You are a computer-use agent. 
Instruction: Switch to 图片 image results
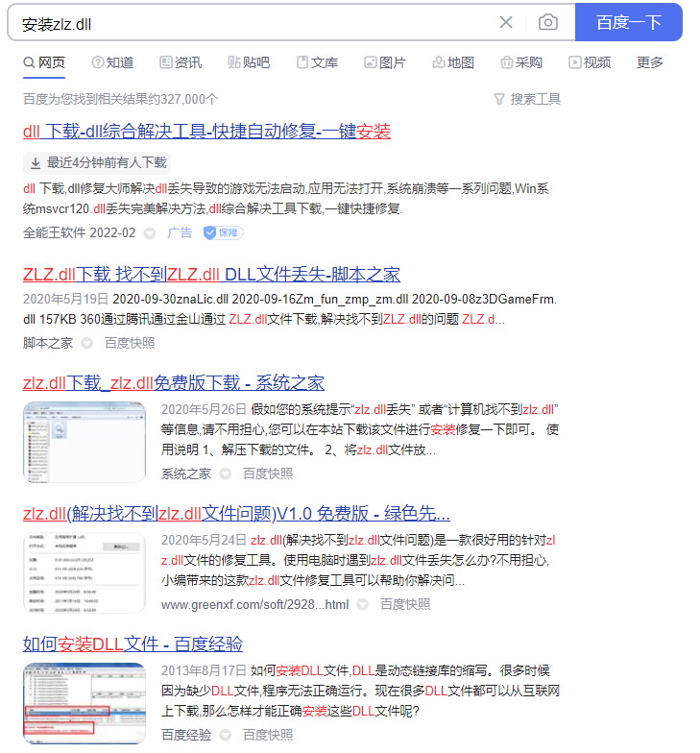click(385, 62)
